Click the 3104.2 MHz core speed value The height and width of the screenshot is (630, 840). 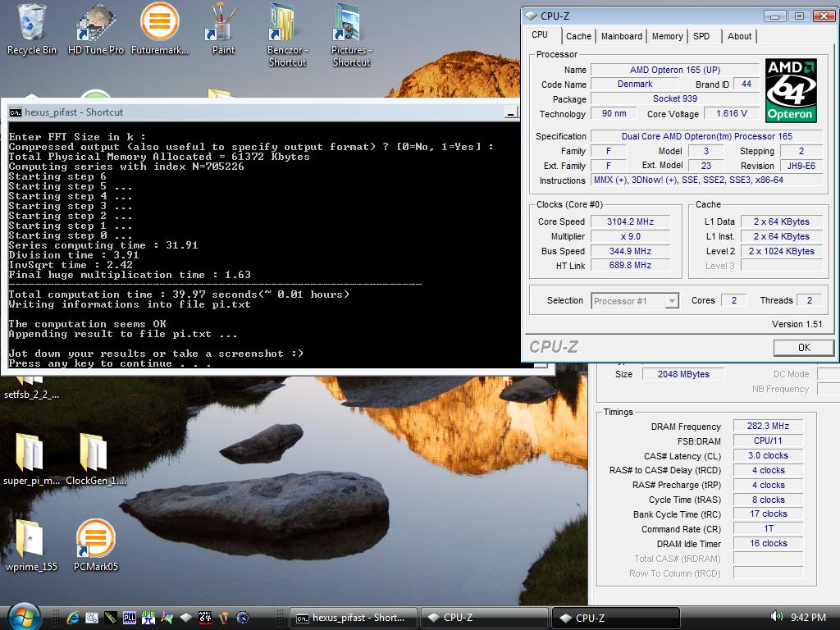point(631,221)
